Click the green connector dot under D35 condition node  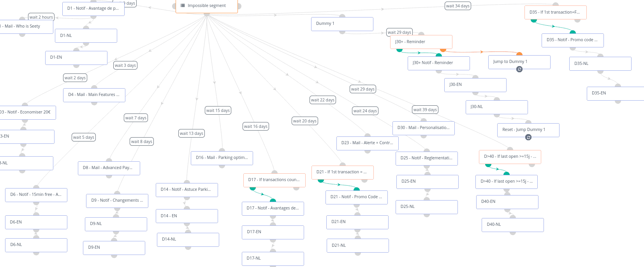click(x=533, y=20)
